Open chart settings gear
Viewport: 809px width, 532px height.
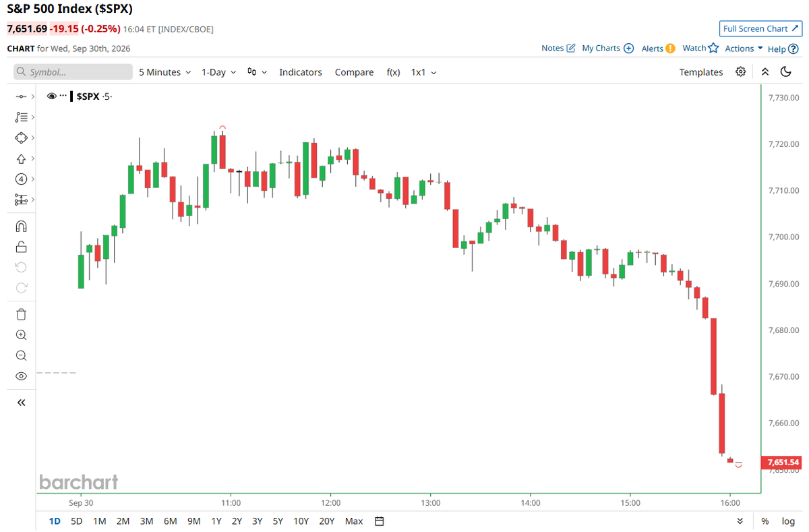pyautogui.click(x=741, y=72)
